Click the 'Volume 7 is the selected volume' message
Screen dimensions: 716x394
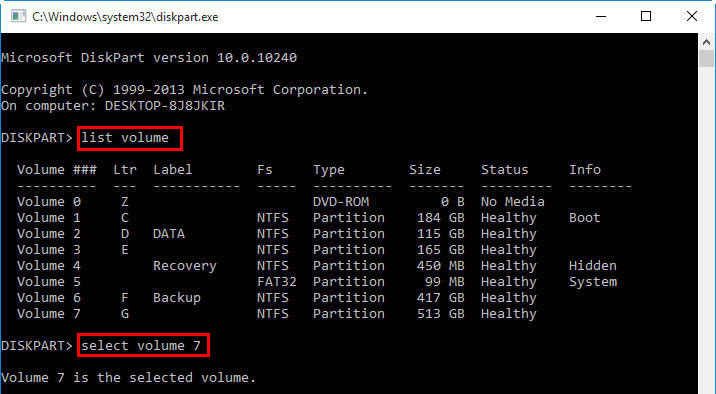click(x=129, y=378)
